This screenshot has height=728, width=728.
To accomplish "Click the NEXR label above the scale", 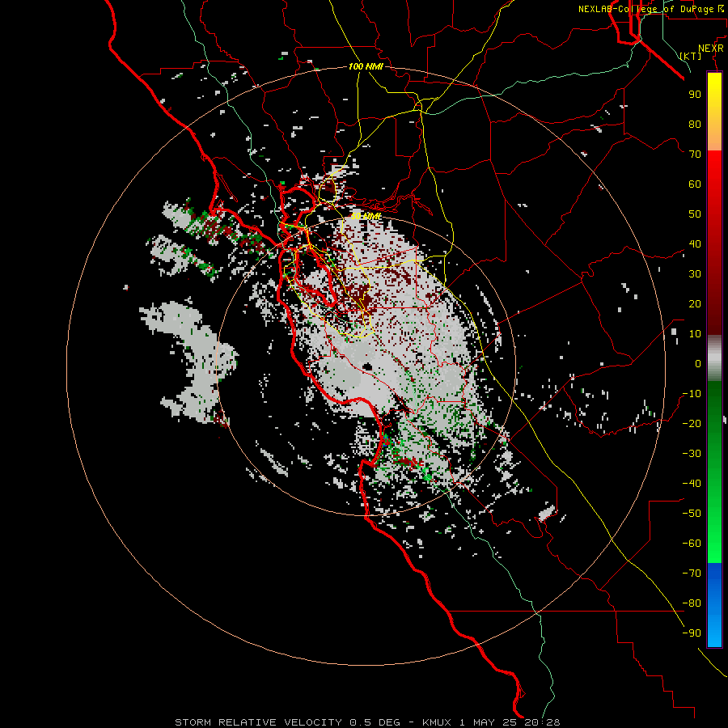I will [x=710, y=49].
